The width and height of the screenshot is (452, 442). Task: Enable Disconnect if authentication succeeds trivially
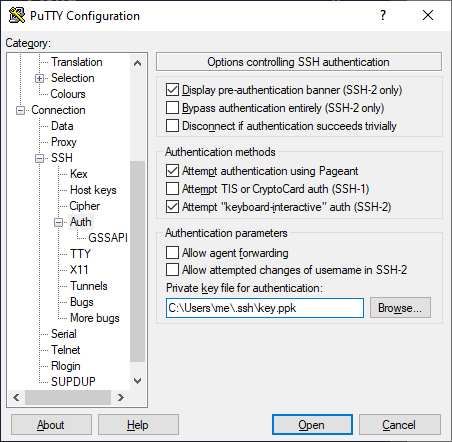coord(172,126)
